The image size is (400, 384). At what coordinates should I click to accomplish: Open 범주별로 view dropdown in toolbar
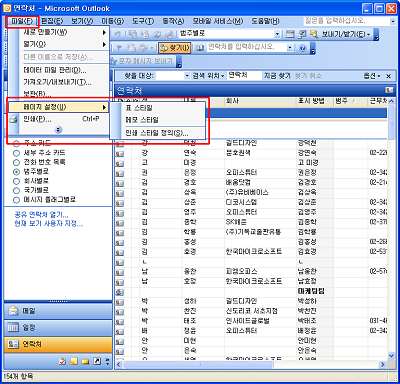(277, 34)
